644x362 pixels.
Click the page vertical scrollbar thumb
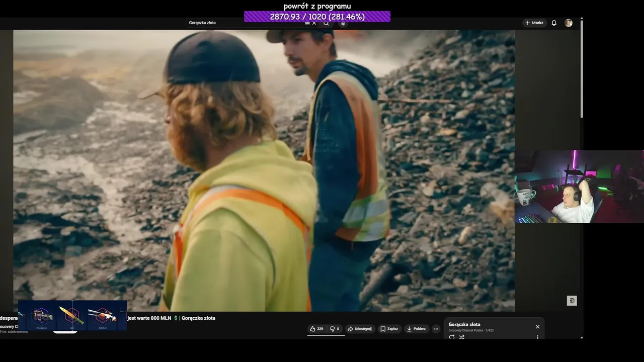(x=582, y=69)
